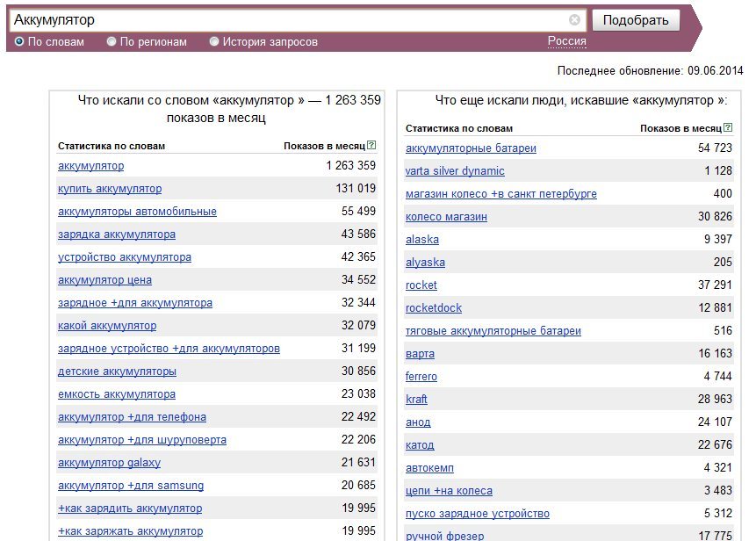Open the 'аккумуляторы автомобильные' link
The width and height of the screenshot is (756, 541).
pyautogui.click(x=137, y=211)
